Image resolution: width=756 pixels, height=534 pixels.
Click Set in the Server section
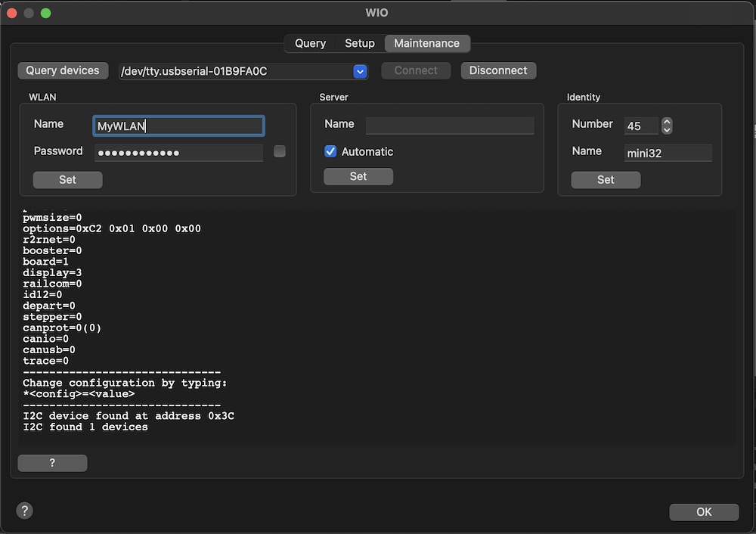pyautogui.click(x=358, y=176)
